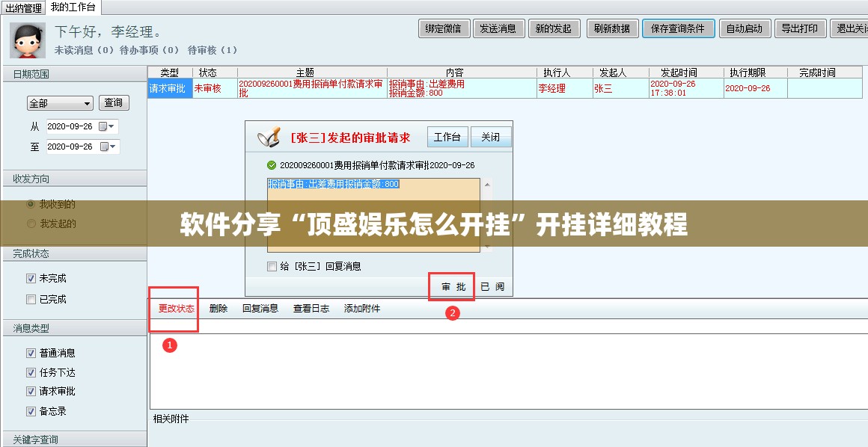Select the 我收到的 radio button
Image resolution: width=868 pixels, height=447 pixels.
click(x=31, y=204)
